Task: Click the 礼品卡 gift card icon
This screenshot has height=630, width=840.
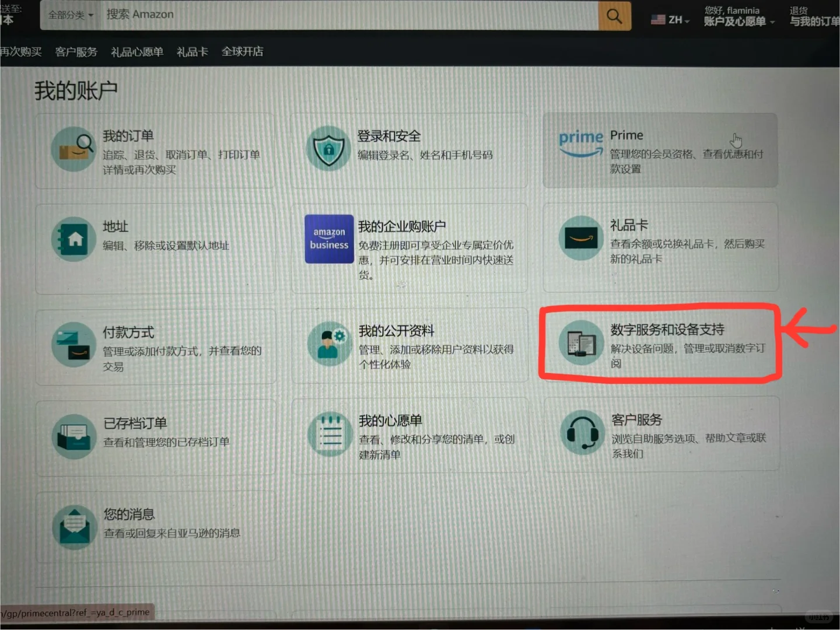Action: pyautogui.click(x=581, y=238)
